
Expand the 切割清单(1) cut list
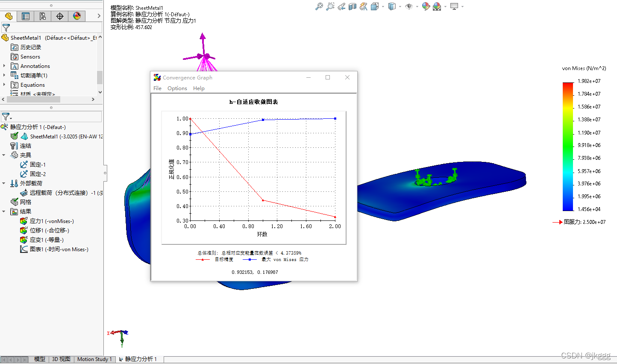[x=4, y=75]
